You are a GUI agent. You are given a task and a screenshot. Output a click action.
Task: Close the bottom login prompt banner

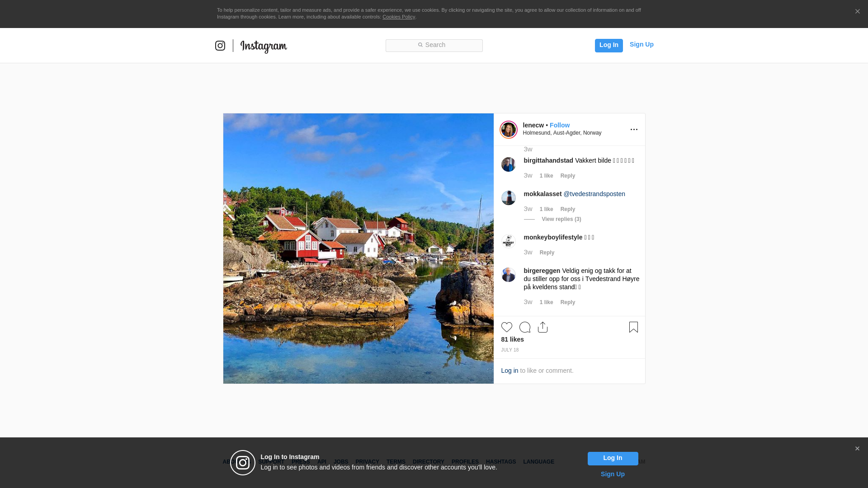tap(857, 449)
